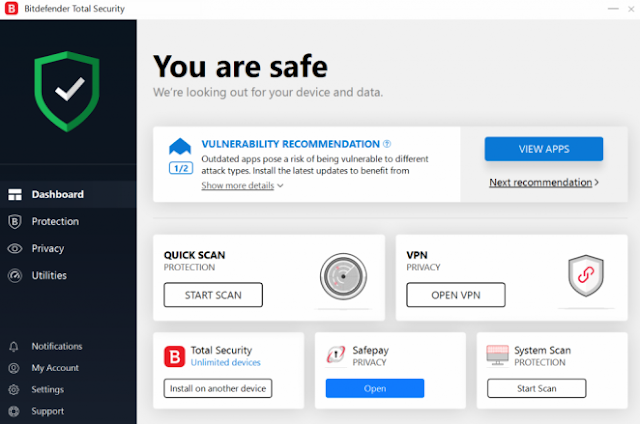
Task: Click the Protection shield icon in sidebar
Action: pos(15,222)
